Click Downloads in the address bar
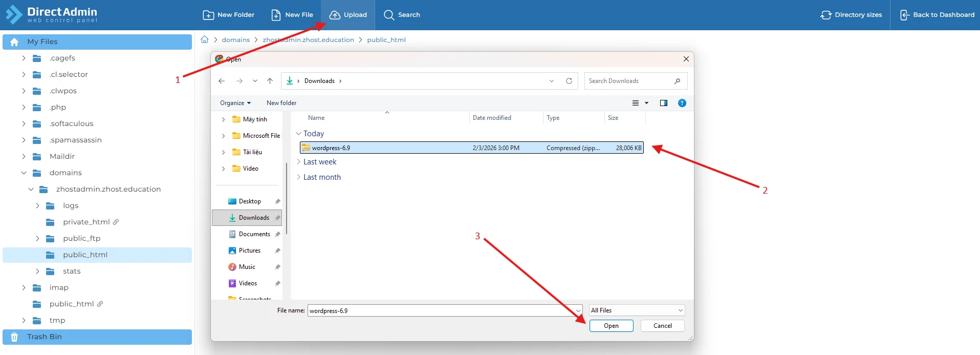The width and height of the screenshot is (980, 355). point(319,81)
